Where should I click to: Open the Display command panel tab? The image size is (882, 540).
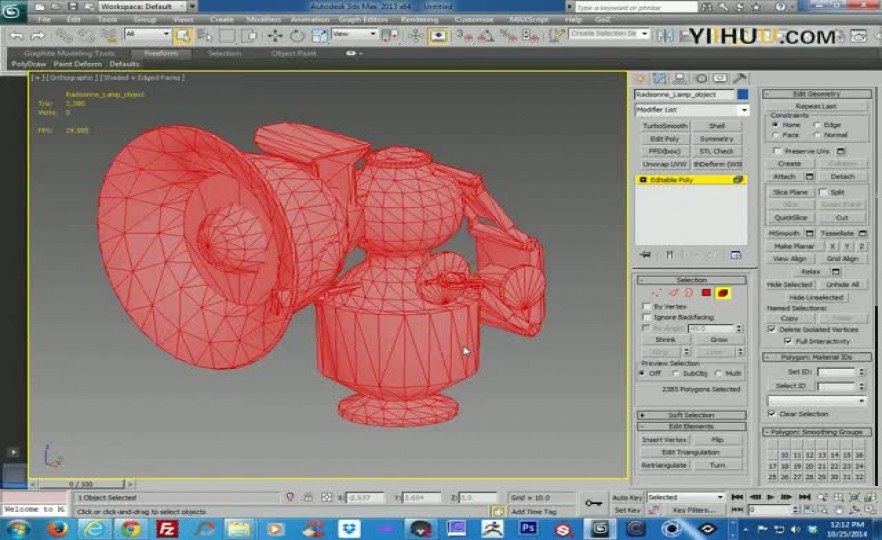coord(721,79)
